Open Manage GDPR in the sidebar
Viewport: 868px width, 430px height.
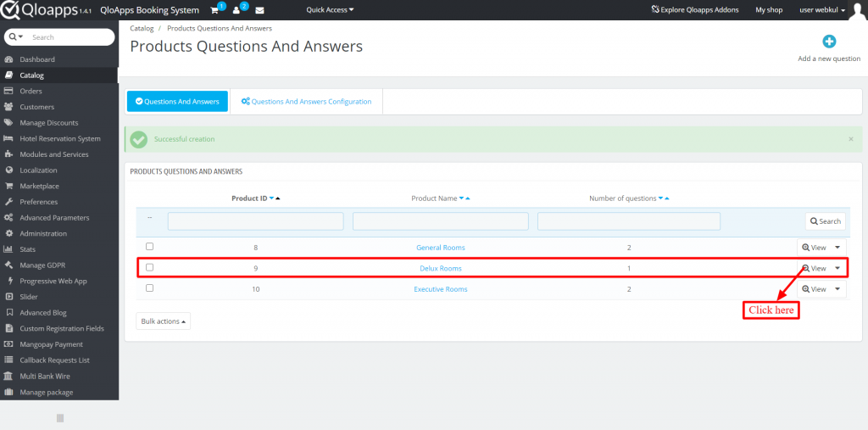point(42,265)
